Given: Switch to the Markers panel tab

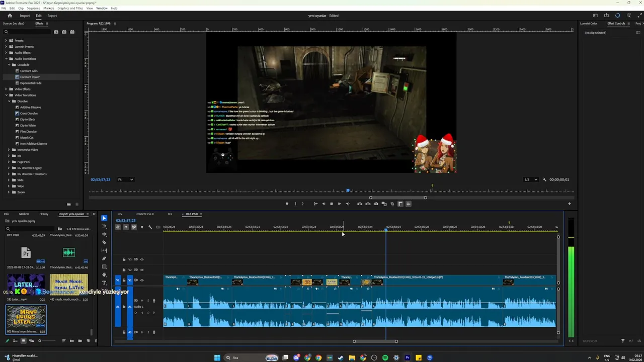Looking at the screenshot, I should click(24, 214).
